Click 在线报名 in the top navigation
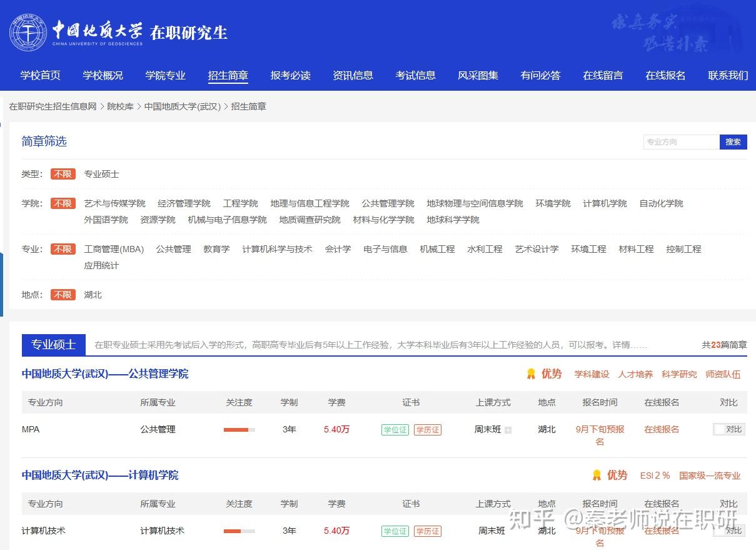Viewport: 756px width, 550px height. pos(666,75)
